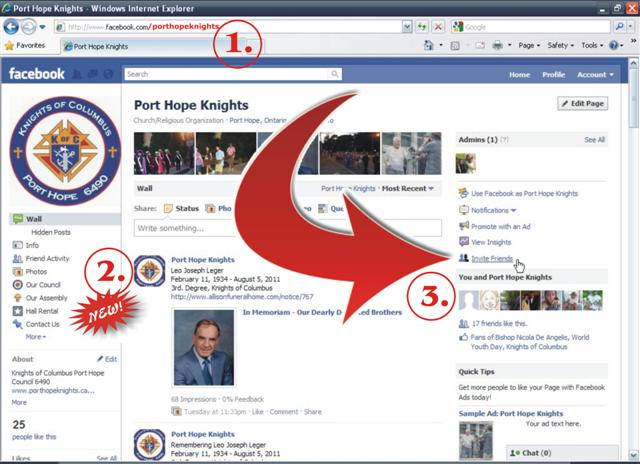Click the browser Back arrow button

[x=11, y=27]
